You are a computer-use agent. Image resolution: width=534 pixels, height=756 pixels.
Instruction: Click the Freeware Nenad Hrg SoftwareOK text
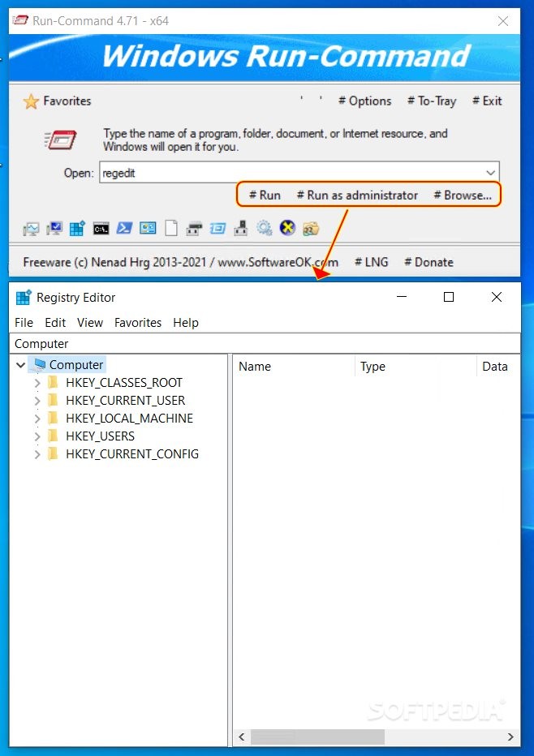click(180, 262)
